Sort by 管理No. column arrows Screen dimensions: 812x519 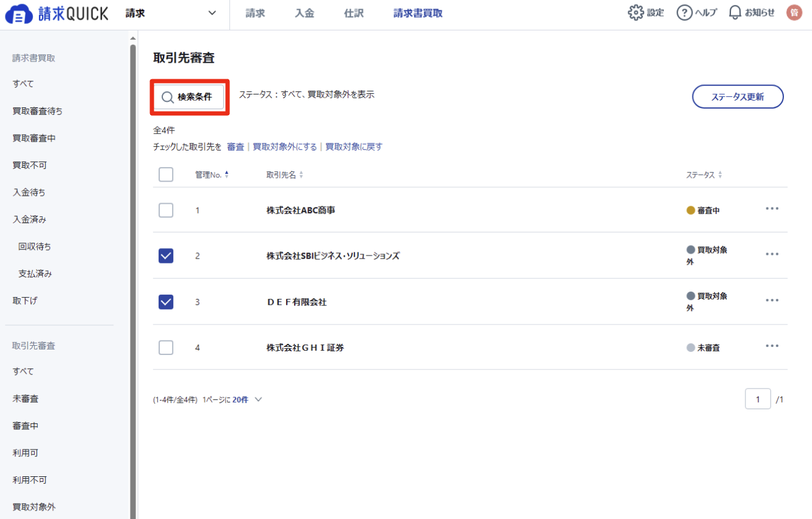(227, 175)
